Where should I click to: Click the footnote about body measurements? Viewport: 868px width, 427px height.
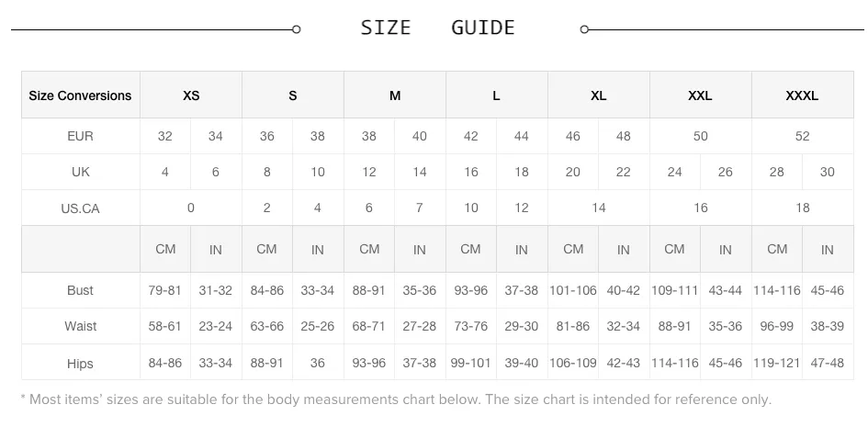click(x=396, y=399)
